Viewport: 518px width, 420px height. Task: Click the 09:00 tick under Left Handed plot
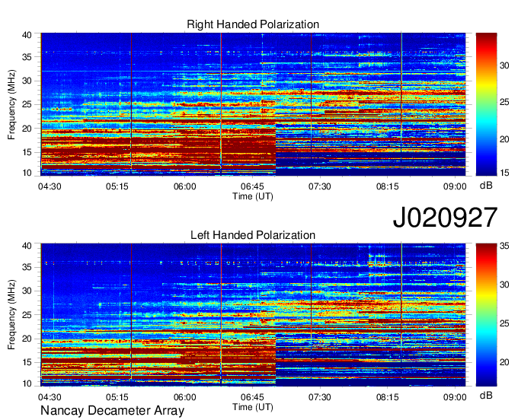[455, 397]
